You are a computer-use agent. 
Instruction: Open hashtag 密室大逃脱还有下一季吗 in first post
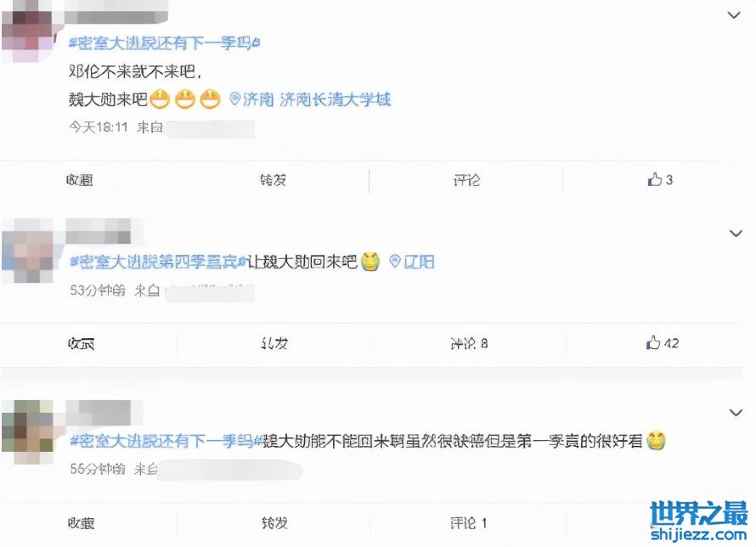pyautogui.click(x=165, y=43)
